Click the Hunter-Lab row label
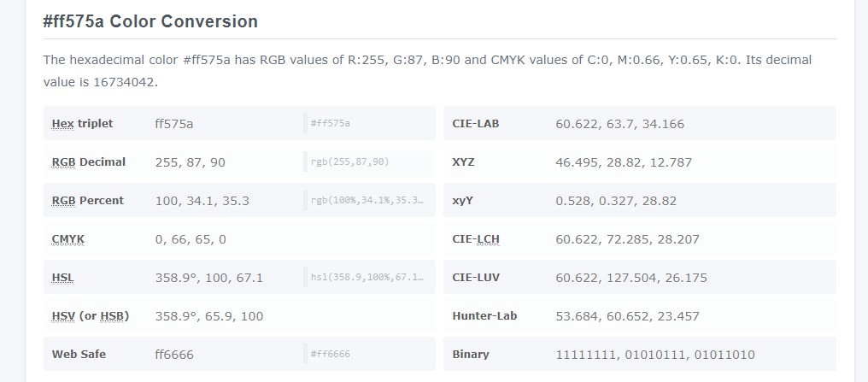This screenshot has width=868, height=382. (484, 316)
